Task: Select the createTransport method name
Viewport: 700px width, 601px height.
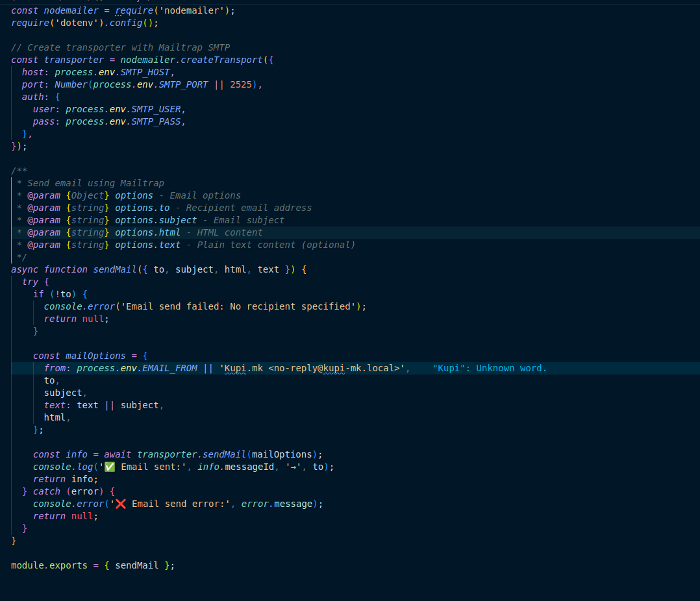Action: tap(221, 60)
